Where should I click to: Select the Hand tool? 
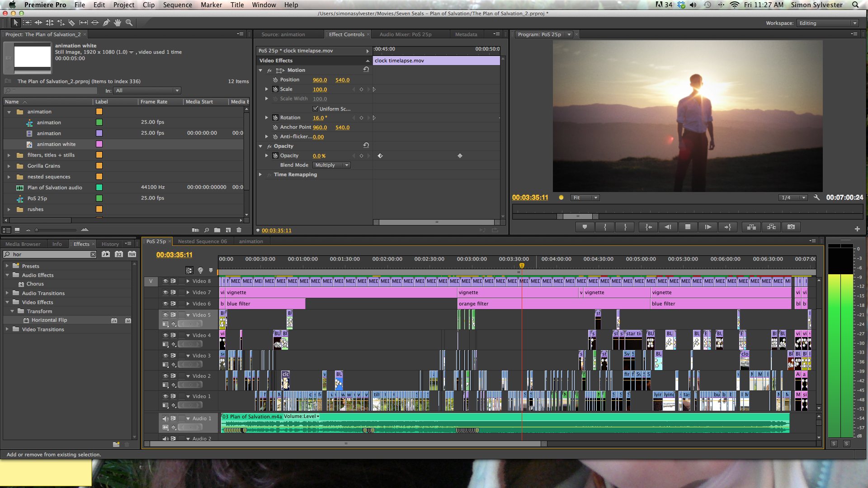118,23
